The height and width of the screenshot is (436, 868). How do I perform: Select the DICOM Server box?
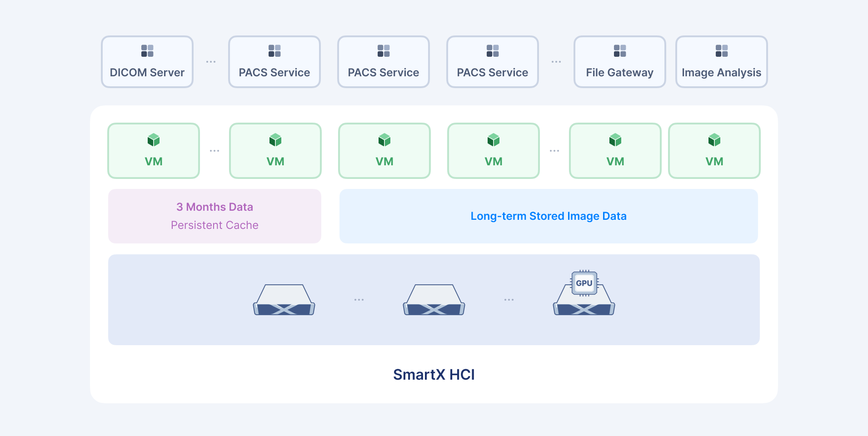147,62
